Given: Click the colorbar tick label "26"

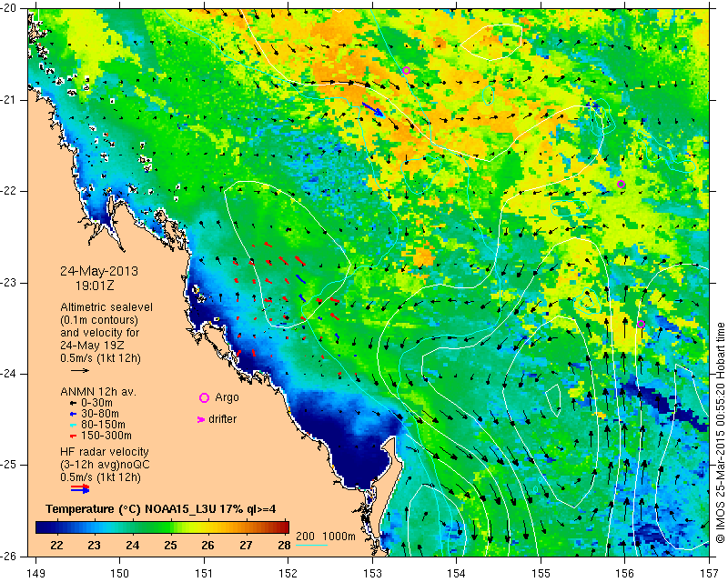Looking at the screenshot, I should [x=208, y=546].
